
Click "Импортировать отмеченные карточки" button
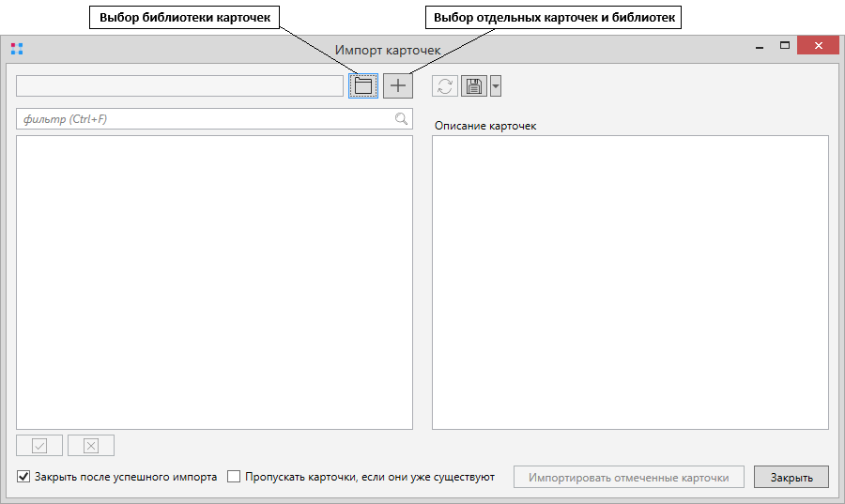coord(628,477)
